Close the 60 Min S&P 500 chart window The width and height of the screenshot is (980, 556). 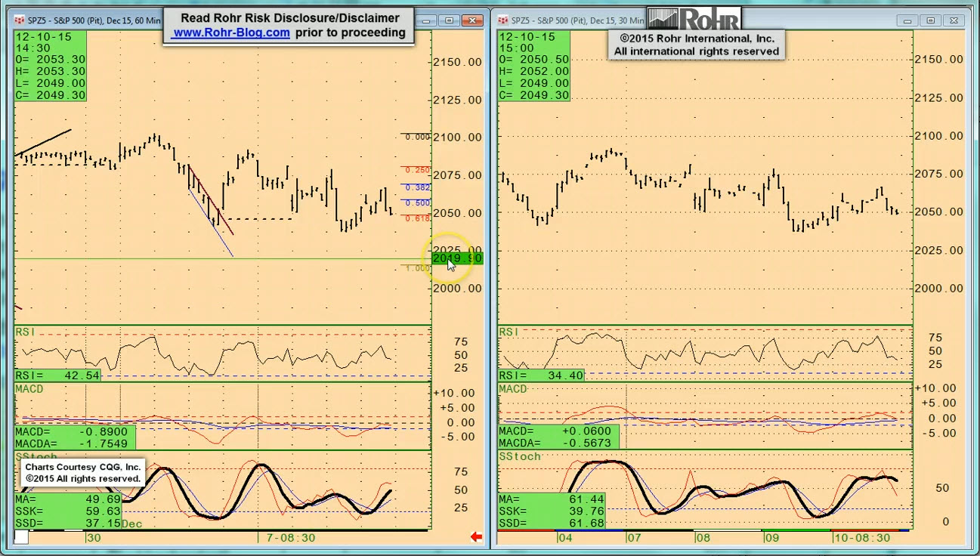coord(473,20)
